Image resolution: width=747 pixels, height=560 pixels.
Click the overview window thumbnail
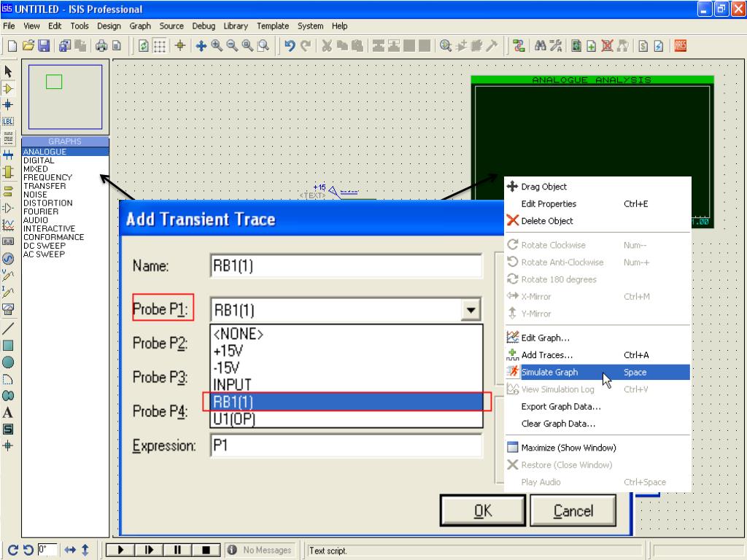point(65,97)
